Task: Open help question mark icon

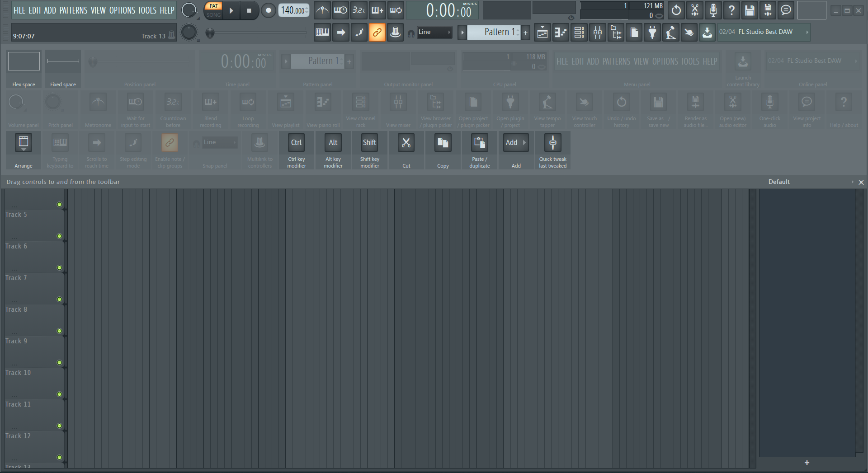Action: coord(731,10)
